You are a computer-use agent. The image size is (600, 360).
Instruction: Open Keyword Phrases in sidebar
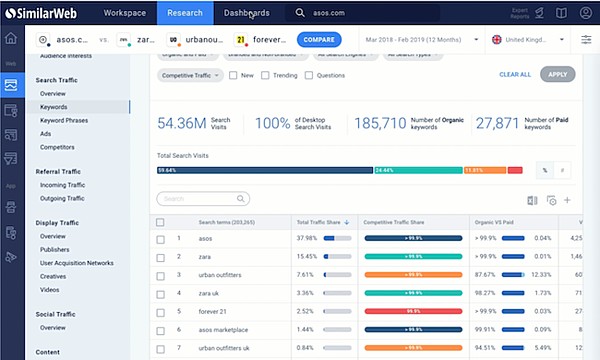[x=64, y=120]
